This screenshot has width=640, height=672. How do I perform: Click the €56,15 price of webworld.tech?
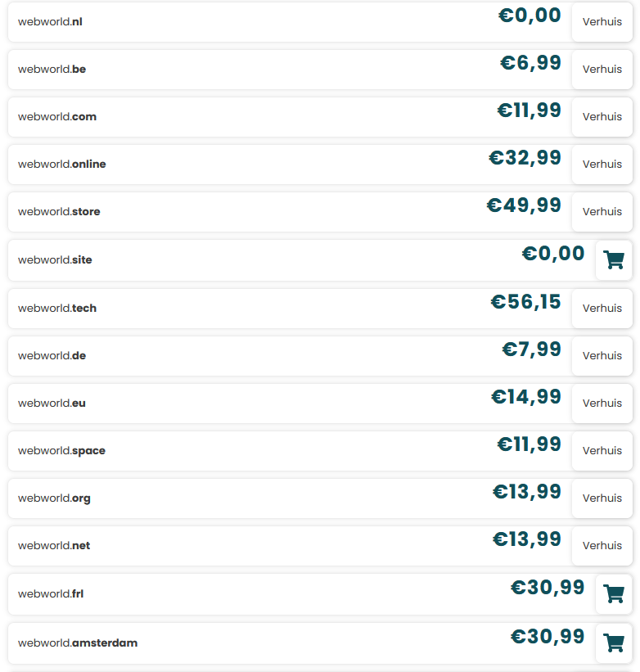point(525,302)
